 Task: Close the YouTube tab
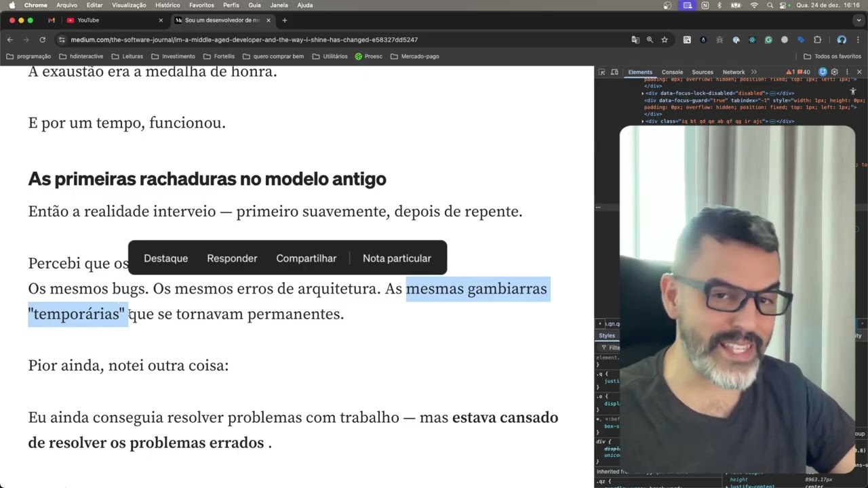(x=161, y=20)
